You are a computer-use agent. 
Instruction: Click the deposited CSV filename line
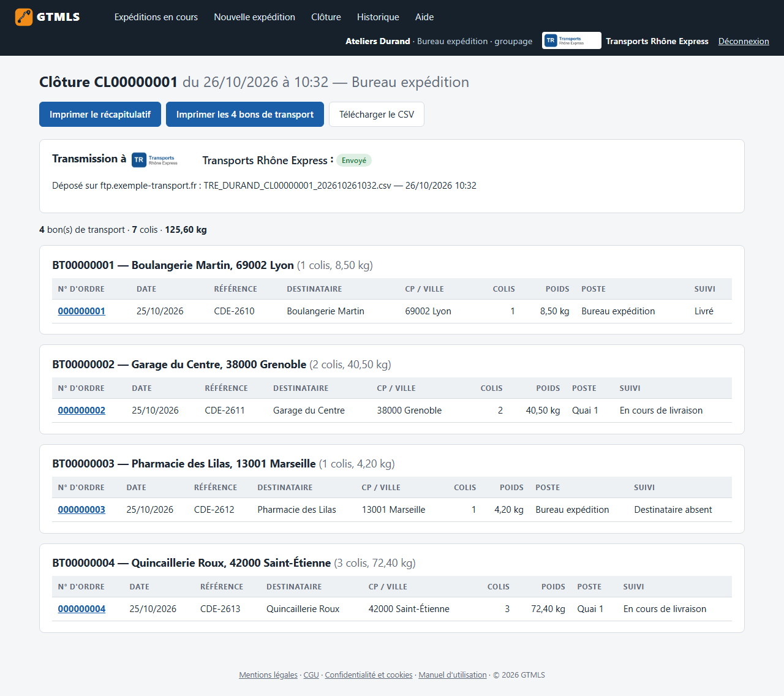point(264,186)
